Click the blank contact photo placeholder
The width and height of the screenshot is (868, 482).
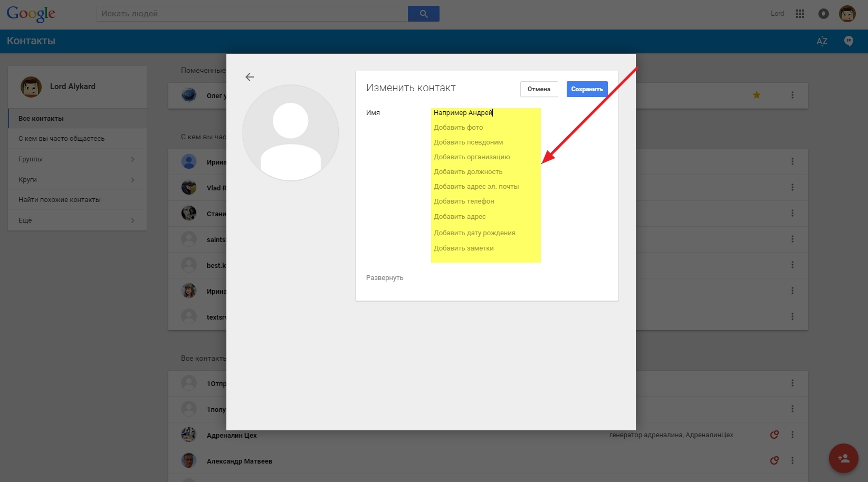point(290,132)
